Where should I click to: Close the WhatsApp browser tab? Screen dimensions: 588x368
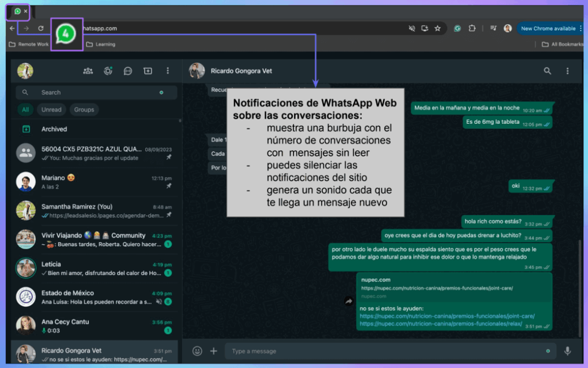(x=26, y=11)
